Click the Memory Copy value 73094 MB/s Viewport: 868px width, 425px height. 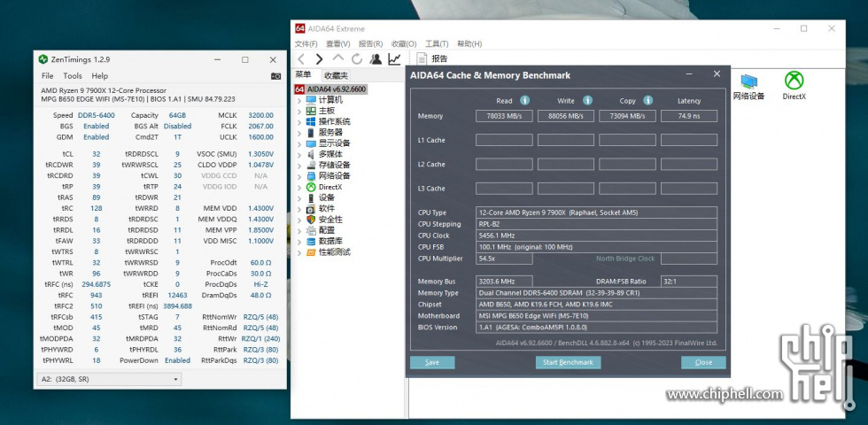(x=627, y=116)
